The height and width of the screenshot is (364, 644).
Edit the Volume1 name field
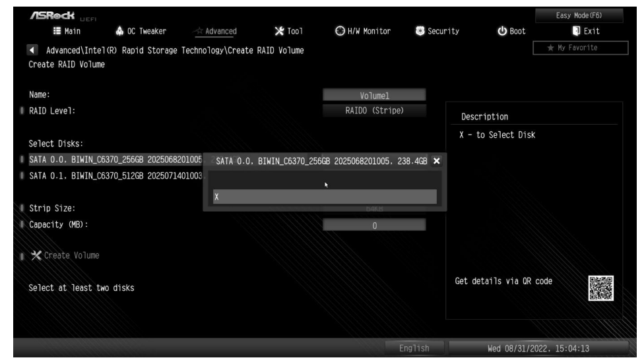[374, 95]
